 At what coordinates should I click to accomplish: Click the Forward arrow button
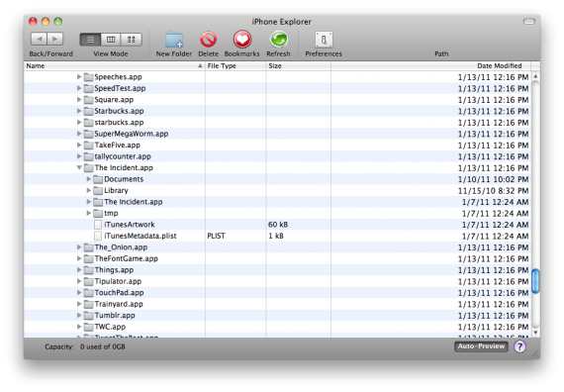55,39
